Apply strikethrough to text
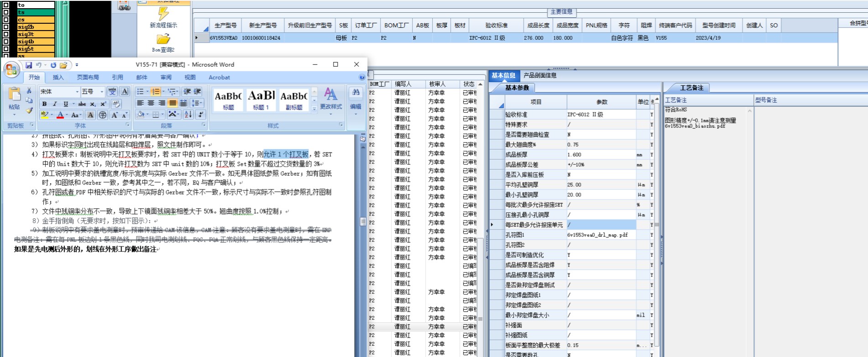This screenshot has height=357, width=868. click(x=82, y=104)
